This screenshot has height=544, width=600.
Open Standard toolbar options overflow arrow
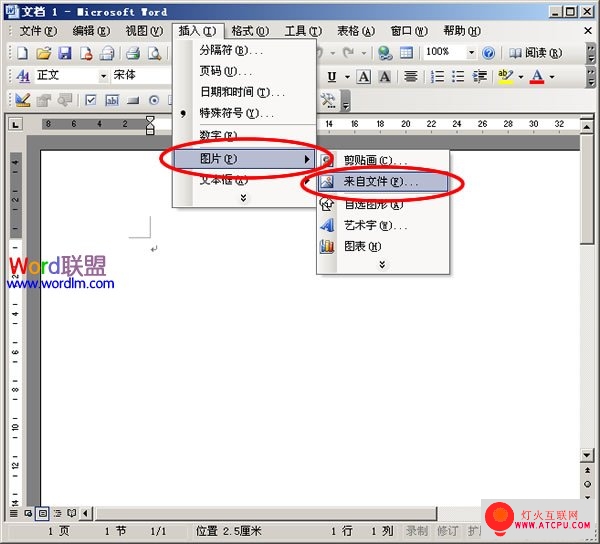[591, 53]
